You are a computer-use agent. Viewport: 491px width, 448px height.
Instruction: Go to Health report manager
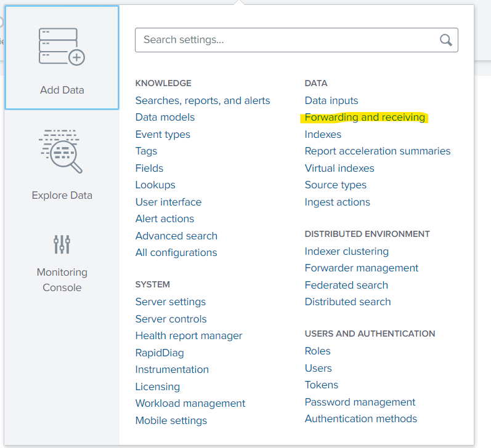(189, 336)
